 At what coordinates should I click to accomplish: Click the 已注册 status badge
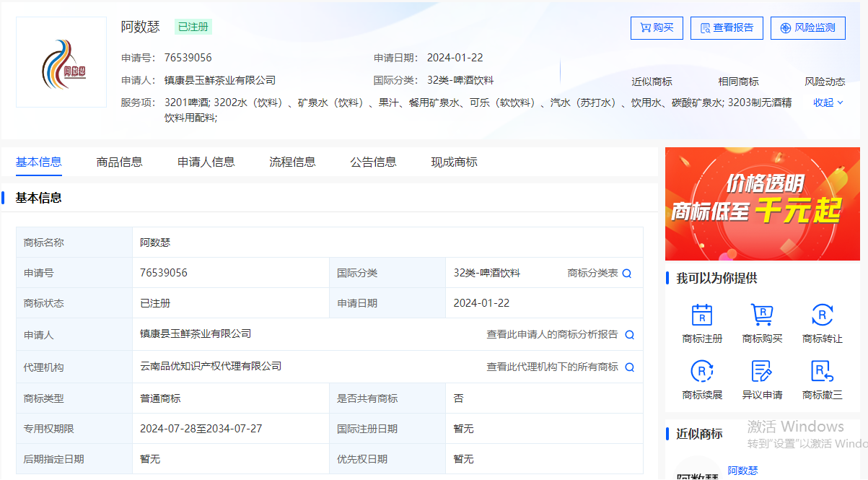(x=193, y=27)
